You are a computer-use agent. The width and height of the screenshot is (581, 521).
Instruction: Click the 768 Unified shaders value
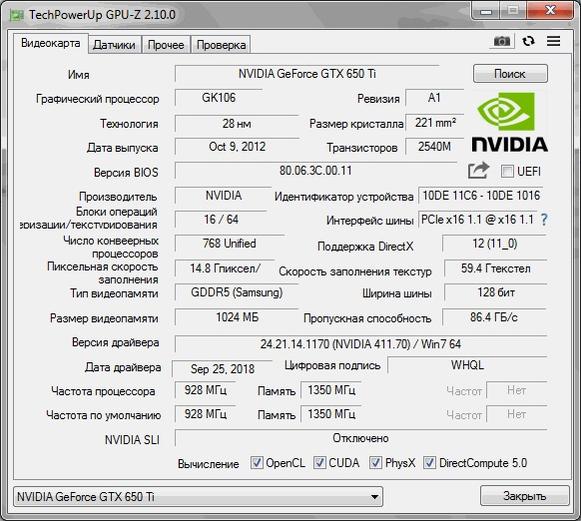coord(229,243)
